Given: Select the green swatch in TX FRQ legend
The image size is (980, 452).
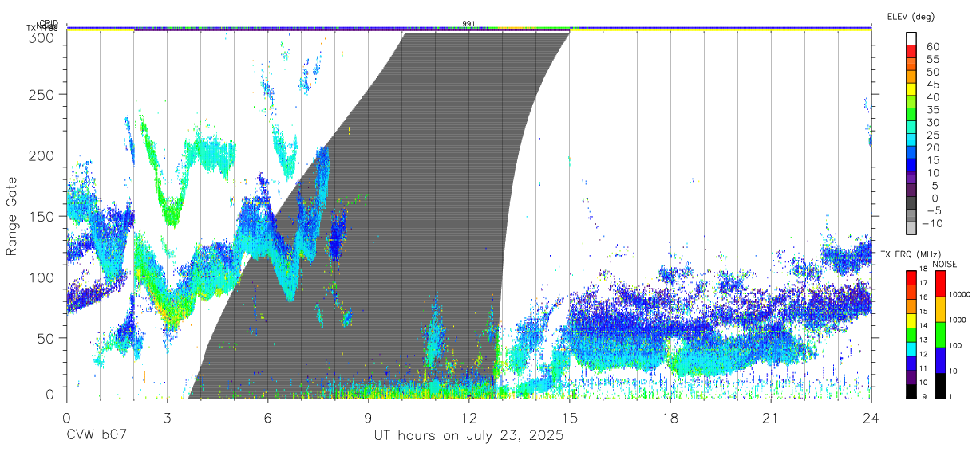Looking at the screenshot, I should pyautogui.click(x=911, y=333).
